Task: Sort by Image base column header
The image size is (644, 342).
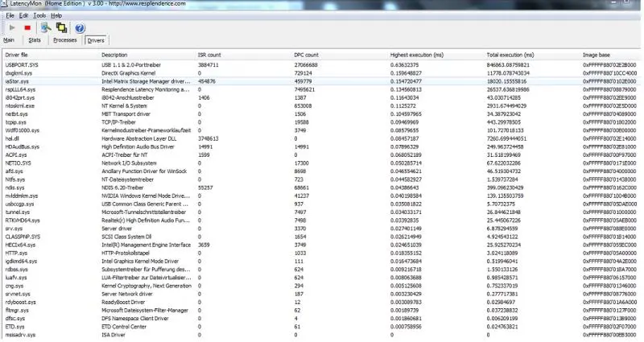Action: (597, 53)
